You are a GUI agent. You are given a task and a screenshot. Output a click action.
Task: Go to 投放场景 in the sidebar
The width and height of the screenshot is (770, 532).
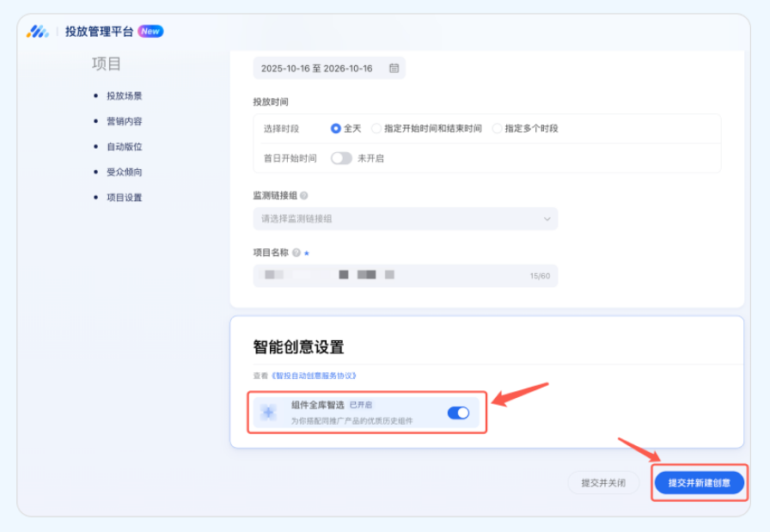(124, 96)
